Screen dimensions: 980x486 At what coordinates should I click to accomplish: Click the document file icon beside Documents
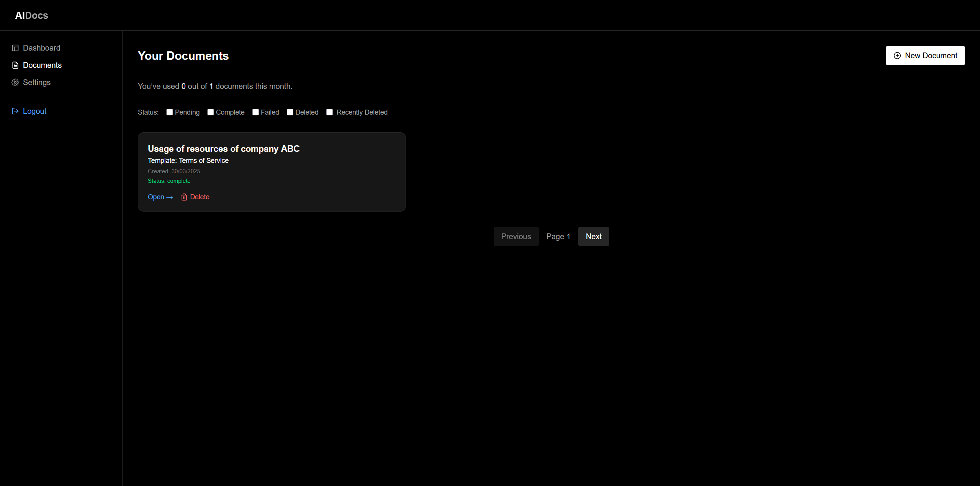(15, 65)
